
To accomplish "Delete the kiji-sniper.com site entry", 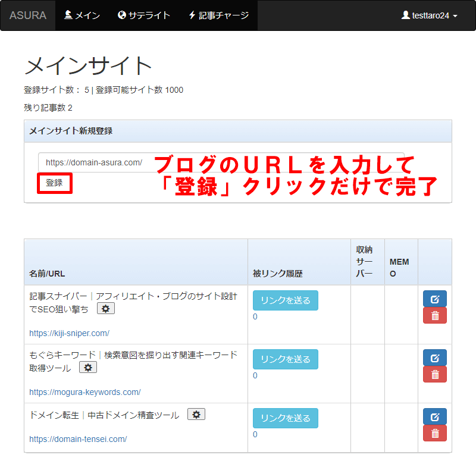I will (x=434, y=315).
